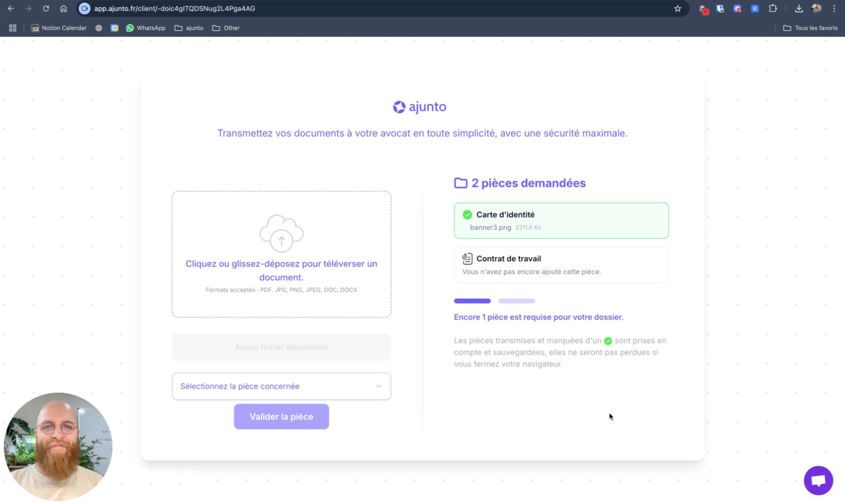
Task: Click the address bar URL
Action: [174, 9]
